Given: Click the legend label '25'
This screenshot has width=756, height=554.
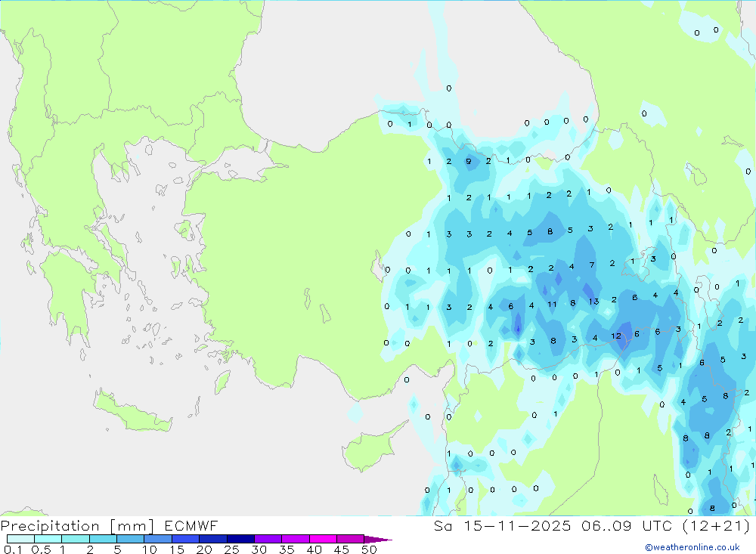Looking at the screenshot, I should click(231, 549).
